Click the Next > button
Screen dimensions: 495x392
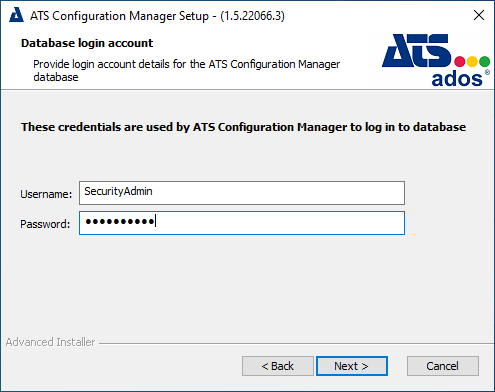352,366
